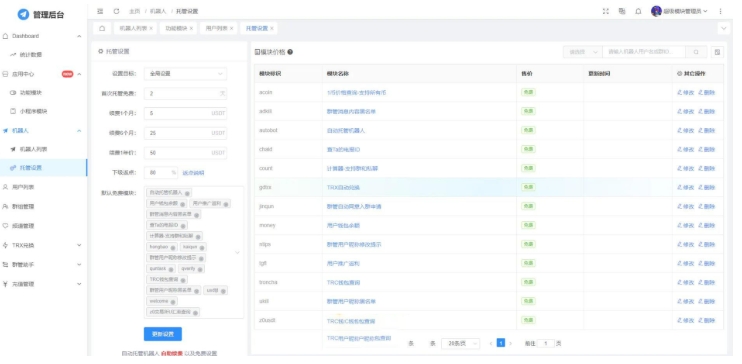Toggle fullscreen mode icon
The image size is (742, 364).
click(606, 11)
